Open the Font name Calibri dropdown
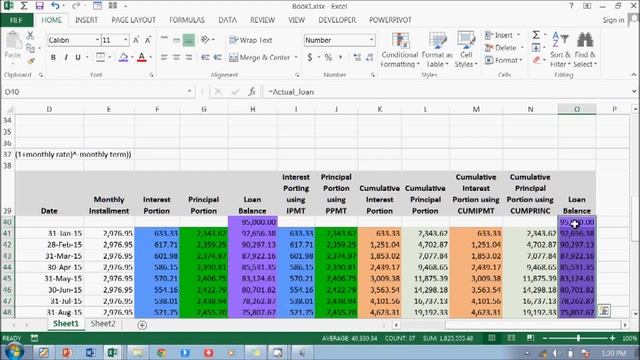This screenshot has height=360, width=640. click(x=98, y=40)
